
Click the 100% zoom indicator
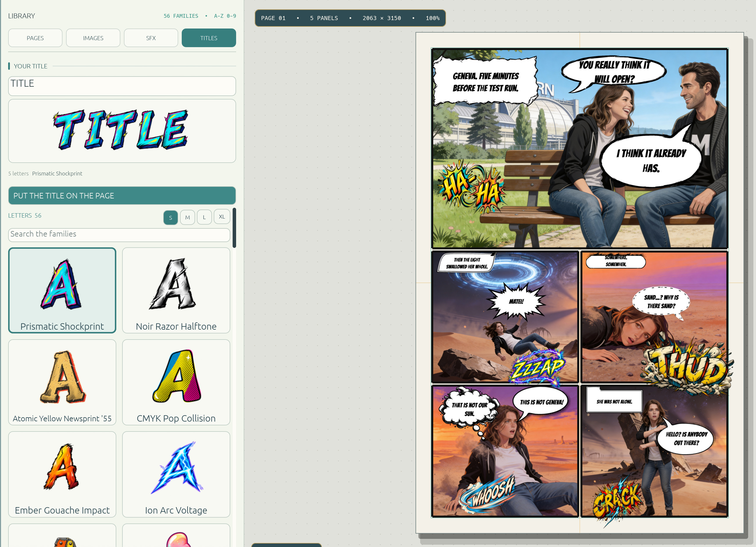(432, 18)
